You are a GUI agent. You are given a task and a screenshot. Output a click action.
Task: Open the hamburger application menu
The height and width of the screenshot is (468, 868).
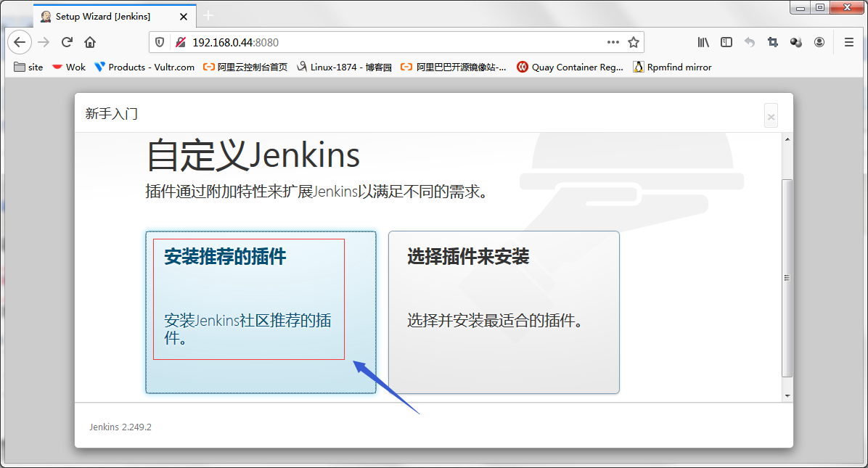point(848,42)
